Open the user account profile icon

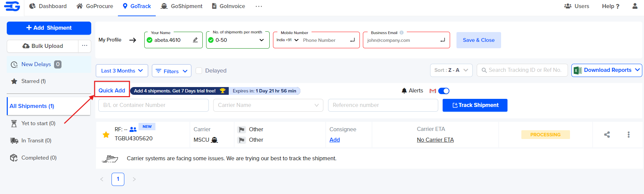pos(635,6)
